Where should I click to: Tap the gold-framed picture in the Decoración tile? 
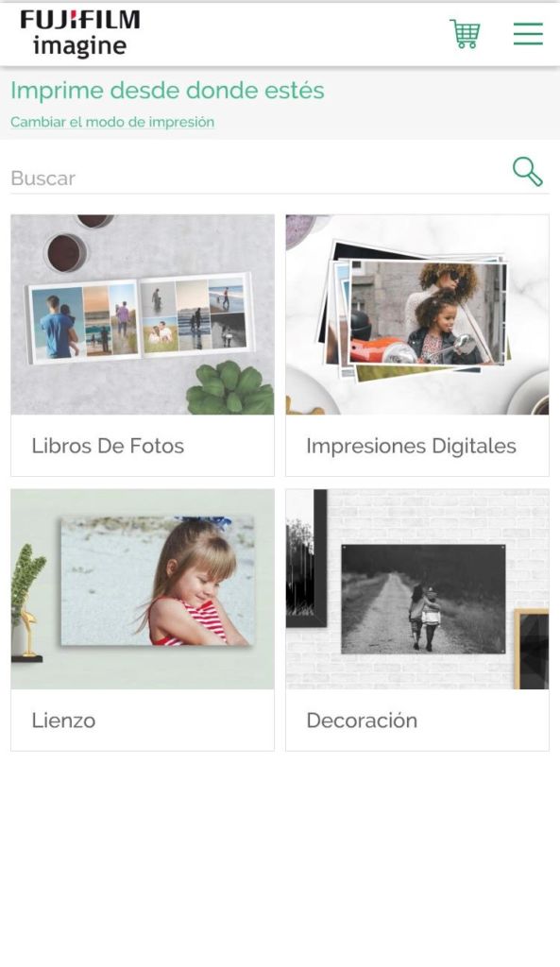(532, 649)
